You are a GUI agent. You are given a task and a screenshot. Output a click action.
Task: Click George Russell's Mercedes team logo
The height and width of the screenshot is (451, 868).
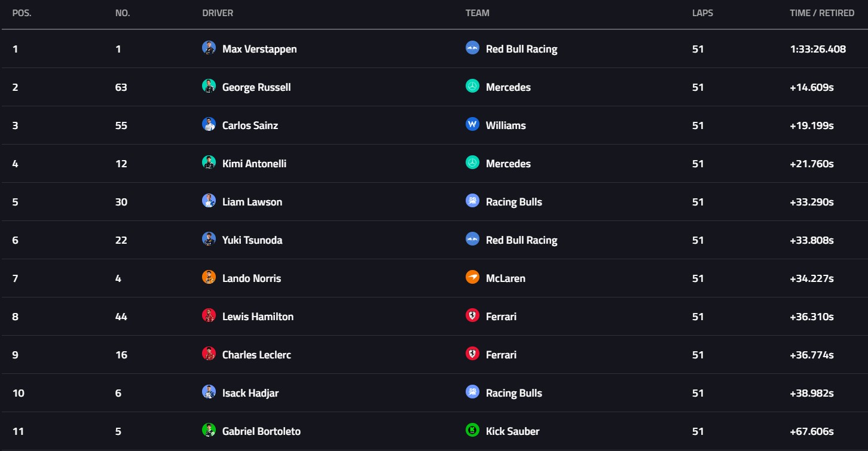pos(472,86)
